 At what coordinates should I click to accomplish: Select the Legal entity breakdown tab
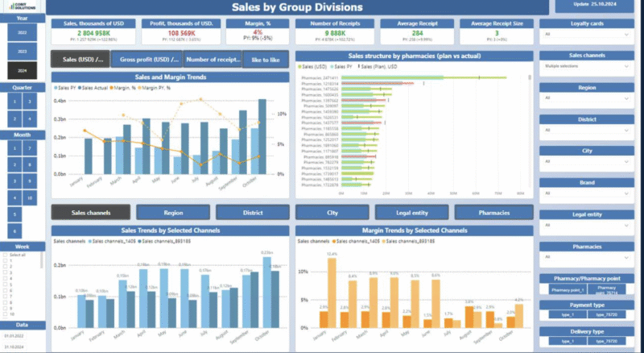pyautogui.click(x=411, y=213)
